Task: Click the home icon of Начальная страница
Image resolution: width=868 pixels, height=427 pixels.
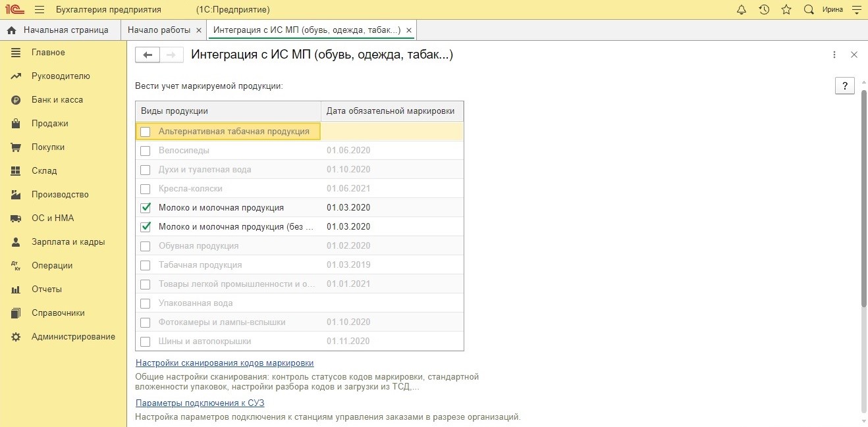Action: point(11,30)
